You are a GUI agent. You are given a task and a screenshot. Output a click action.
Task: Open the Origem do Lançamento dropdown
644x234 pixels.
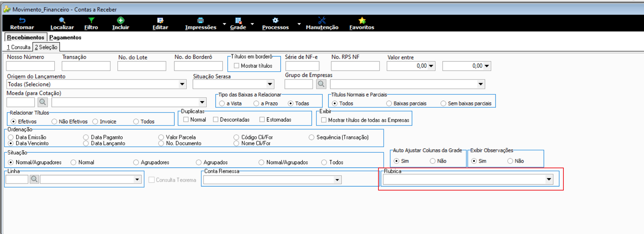(x=182, y=84)
